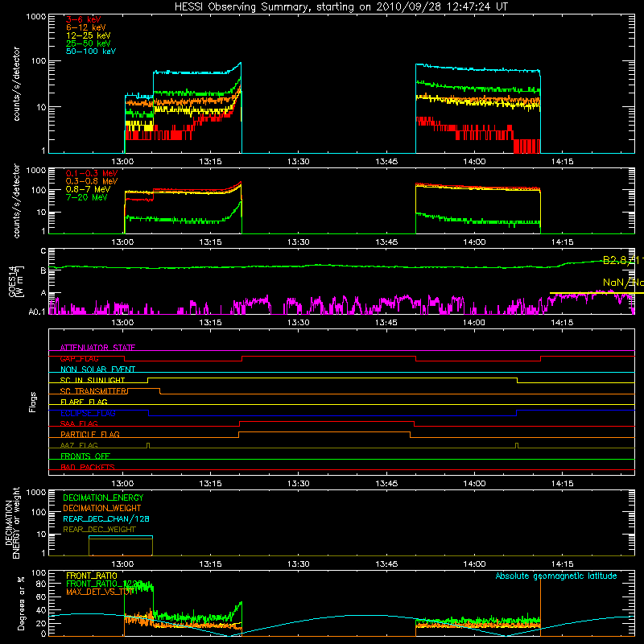Click the orange MAX_DET_VS_TOT legend label
The image size is (644, 644).
[99, 592]
